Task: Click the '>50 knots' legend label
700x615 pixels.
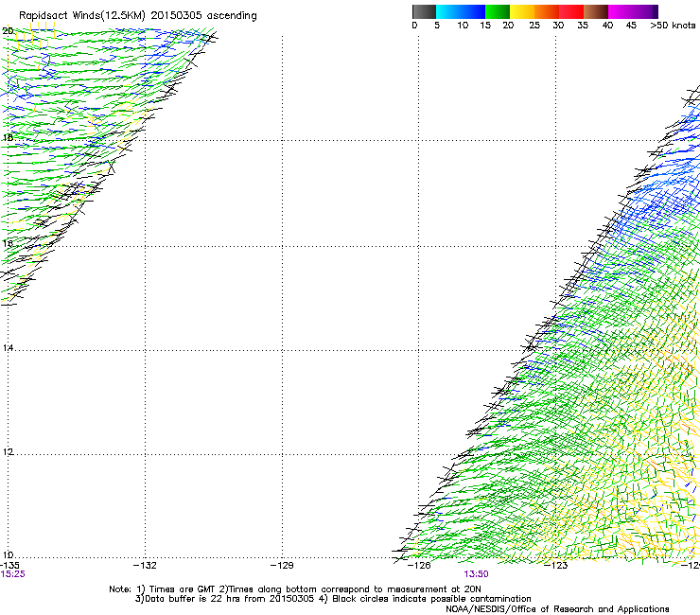Action: (x=673, y=26)
